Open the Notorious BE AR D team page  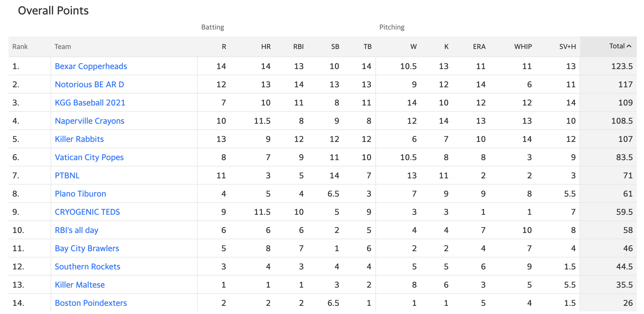pyautogui.click(x=90, y=84)
